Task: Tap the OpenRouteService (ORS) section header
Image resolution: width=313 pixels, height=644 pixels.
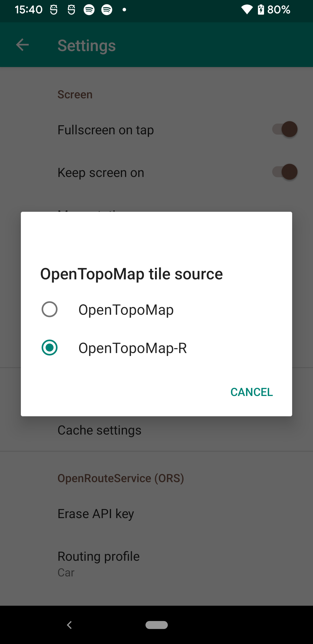Action: (x=121, y=478)
